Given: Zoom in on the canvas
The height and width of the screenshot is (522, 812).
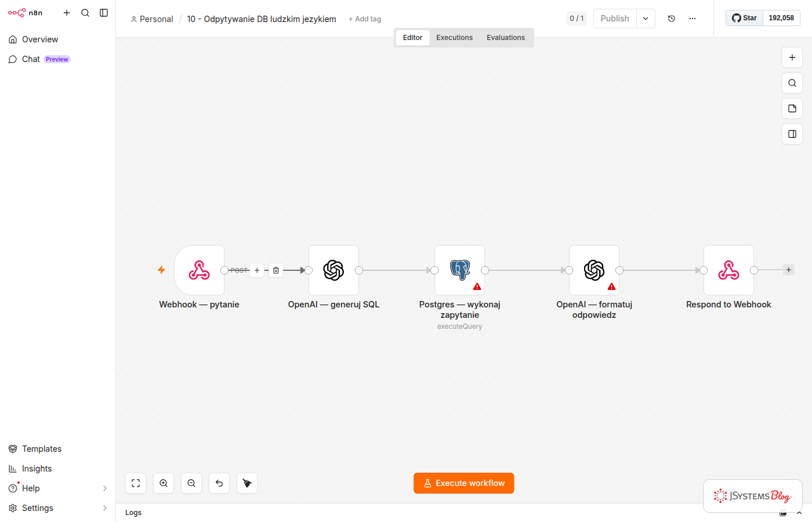Looking at the screenshot, I should (x=164, y=483).
